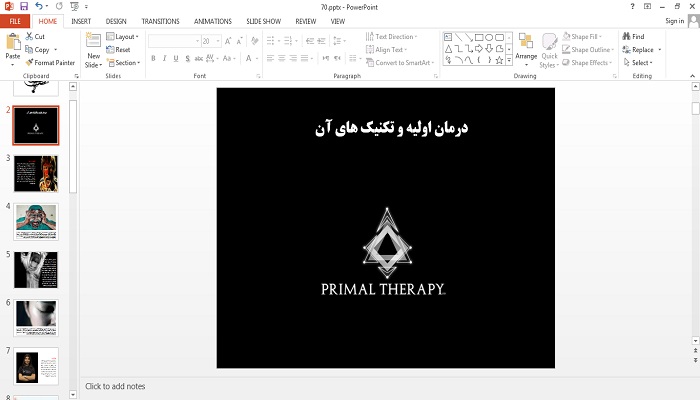The height and width of the screenshot is (400, 700).
Task: Switch to the TRANSITIONS ribbon tab
Action: tap(160, 20)
